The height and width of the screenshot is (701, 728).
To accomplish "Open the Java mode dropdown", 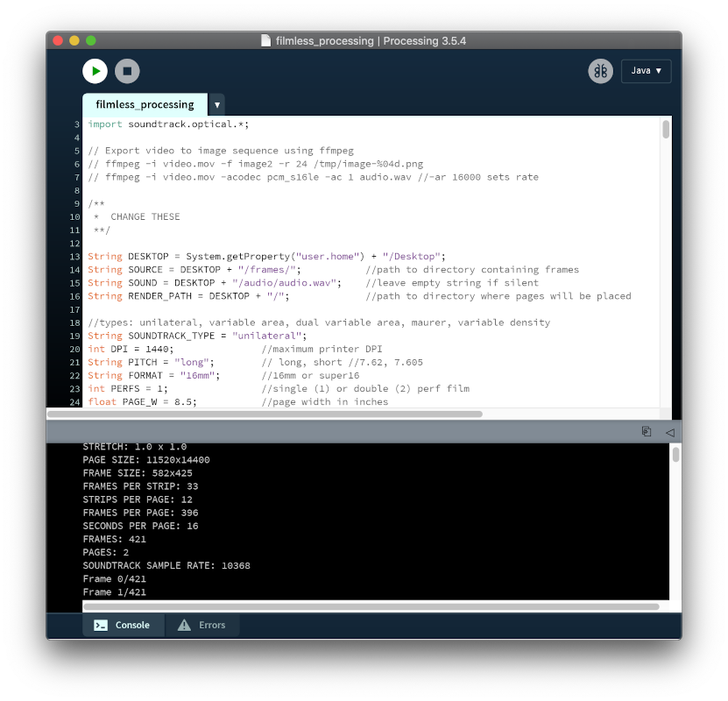I will tap(646, 71).
